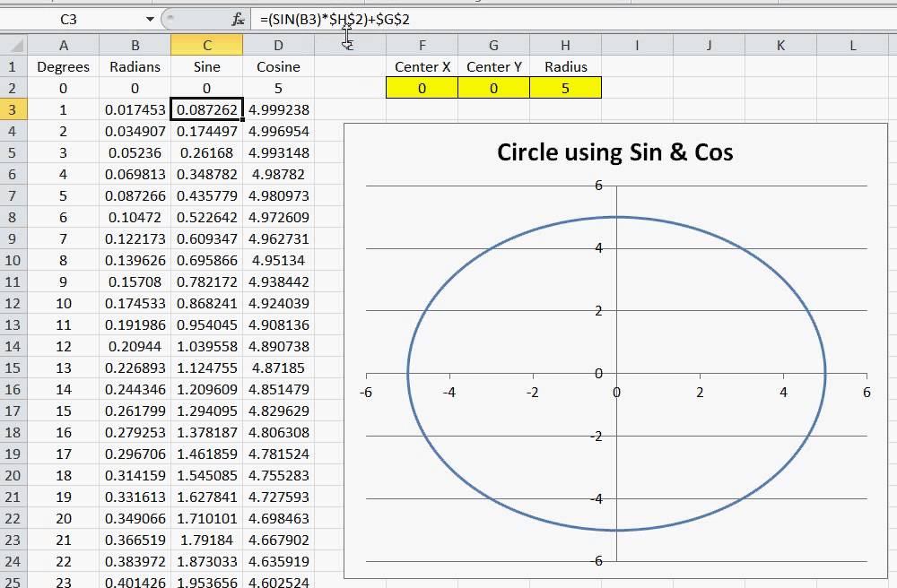Select column C header
Viewport: 897px width, 588px height.
[206, 45]
